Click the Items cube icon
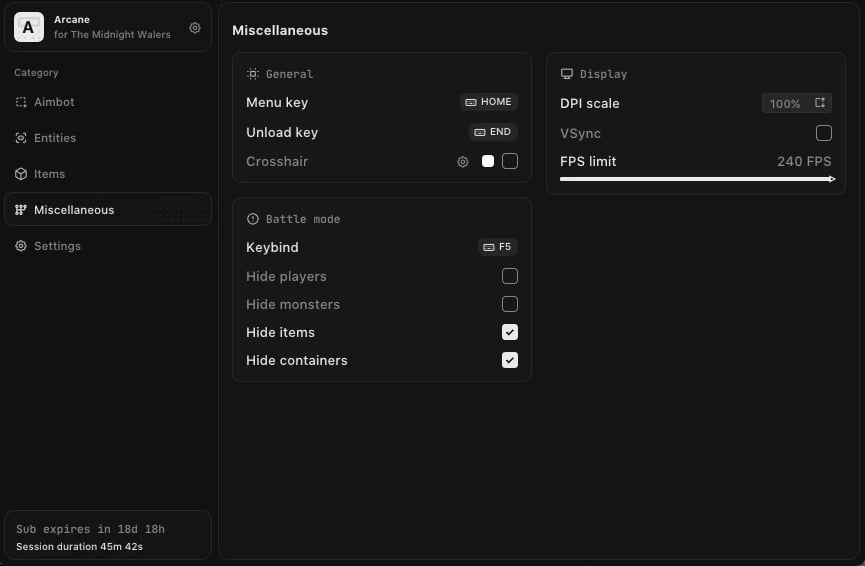Screen dimensions: 865x566 pos(21,174)
